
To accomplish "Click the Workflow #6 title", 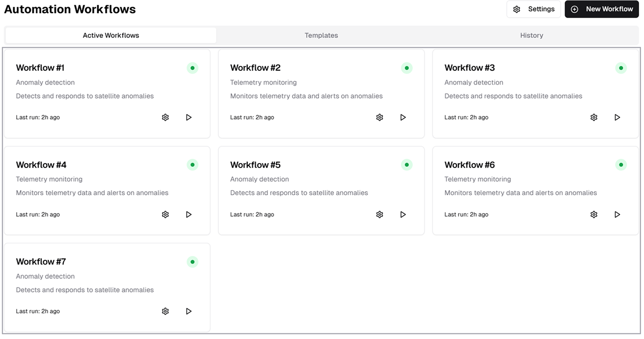I will pyautogui.click(x=470, y=165).
